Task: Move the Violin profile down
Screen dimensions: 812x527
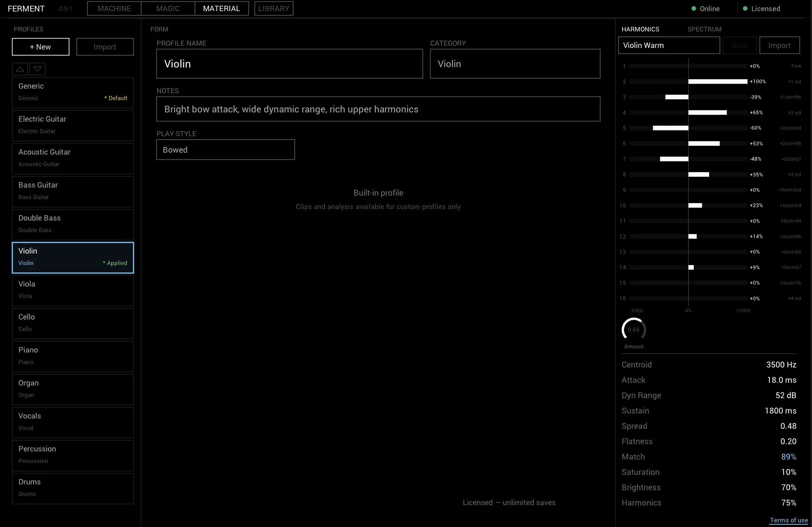Action: coord(38,69)
